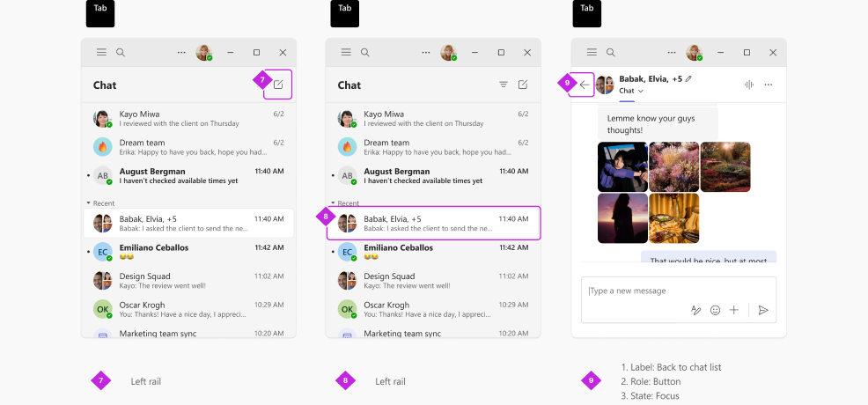Open Design Squad chat in middle window
Image resolution: width=868 pixels, height=405 pixels.
(433, 281)
